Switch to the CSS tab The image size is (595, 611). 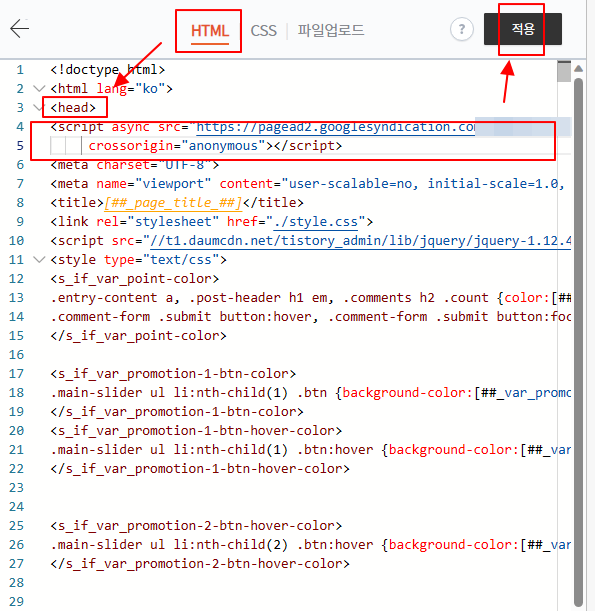(x=263, y=31)
